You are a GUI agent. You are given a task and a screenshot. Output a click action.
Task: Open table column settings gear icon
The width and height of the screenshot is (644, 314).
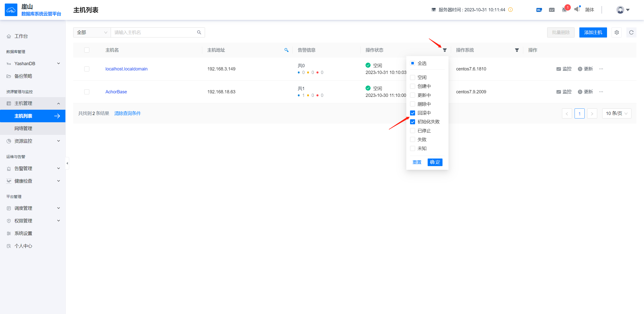(x=617, y=32)
